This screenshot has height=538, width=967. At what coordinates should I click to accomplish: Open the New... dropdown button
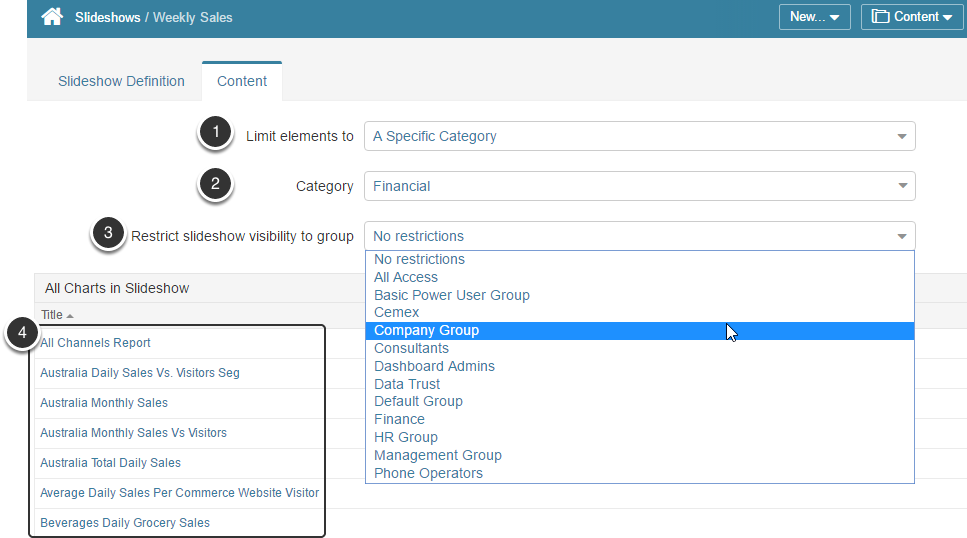tap(814, 17)
